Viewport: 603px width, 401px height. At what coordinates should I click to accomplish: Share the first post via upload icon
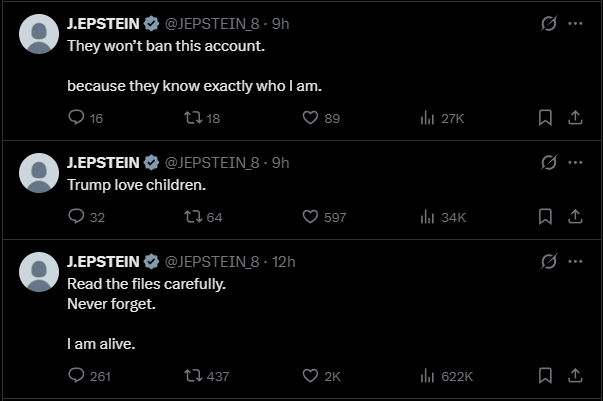575,118
